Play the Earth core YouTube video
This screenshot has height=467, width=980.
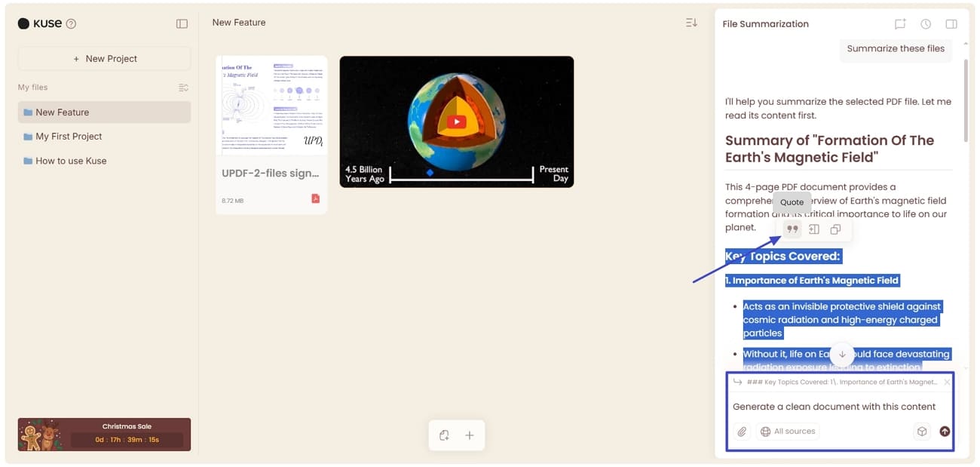(456, 122)
